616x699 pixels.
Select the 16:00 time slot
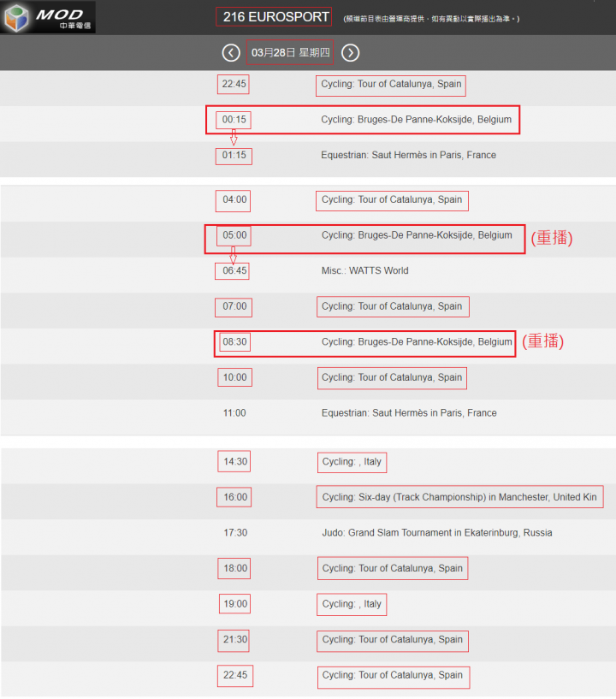(235, 497)
